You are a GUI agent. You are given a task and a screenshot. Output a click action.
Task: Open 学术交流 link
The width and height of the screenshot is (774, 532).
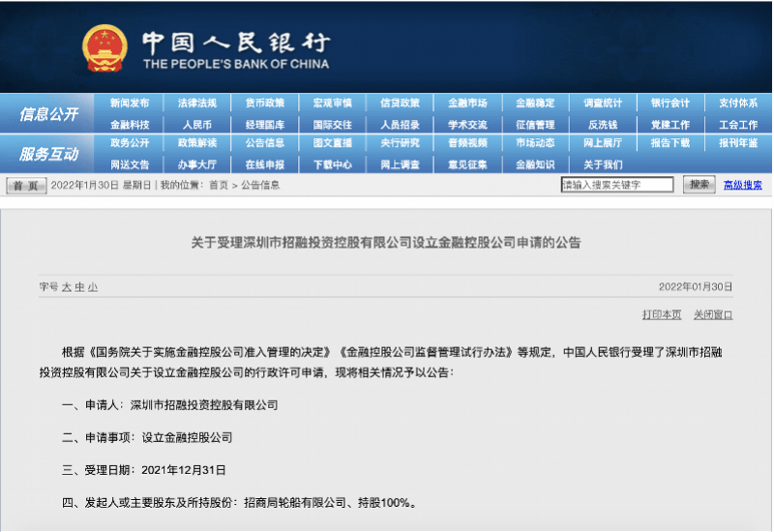(467, 125)
